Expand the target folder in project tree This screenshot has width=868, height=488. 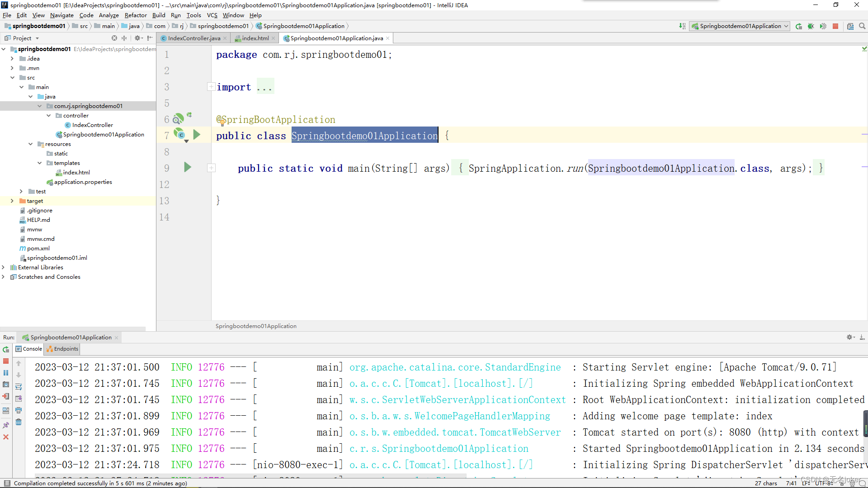[x=12, y=201]
